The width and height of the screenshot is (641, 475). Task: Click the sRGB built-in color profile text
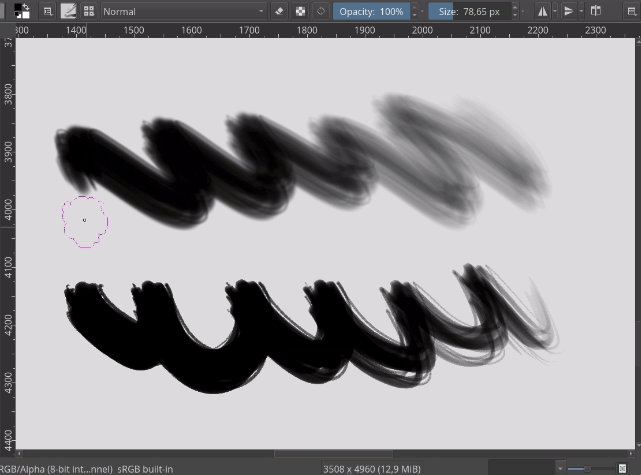[145, 469]
